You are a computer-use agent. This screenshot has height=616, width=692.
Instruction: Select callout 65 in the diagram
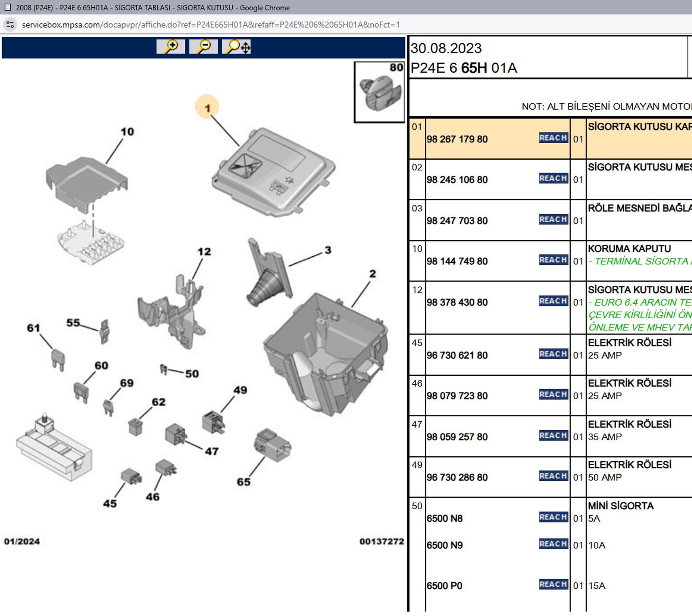coord(243,482)
